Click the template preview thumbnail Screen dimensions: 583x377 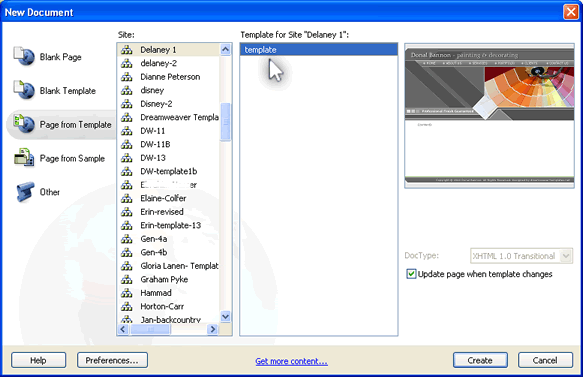coord(489,116)
